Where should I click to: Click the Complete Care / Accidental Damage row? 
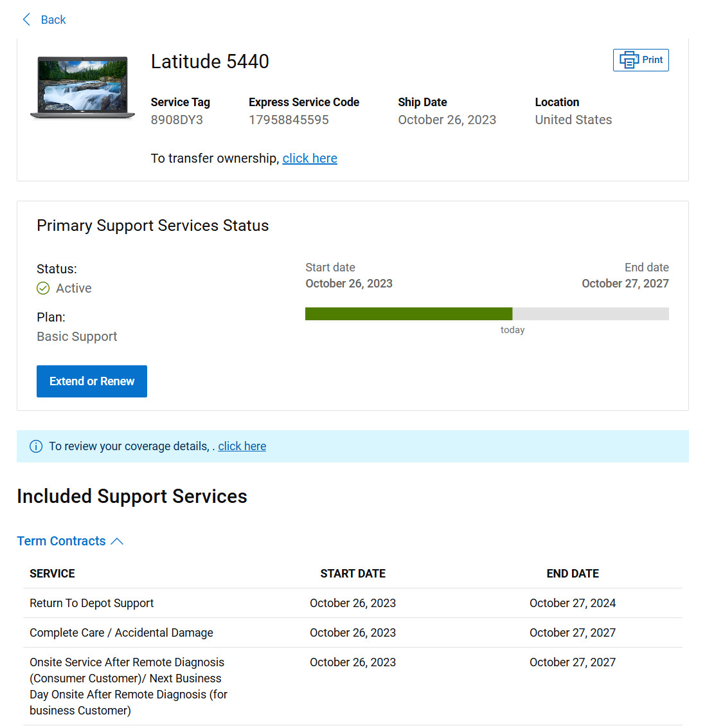click(x=353, y=633)
